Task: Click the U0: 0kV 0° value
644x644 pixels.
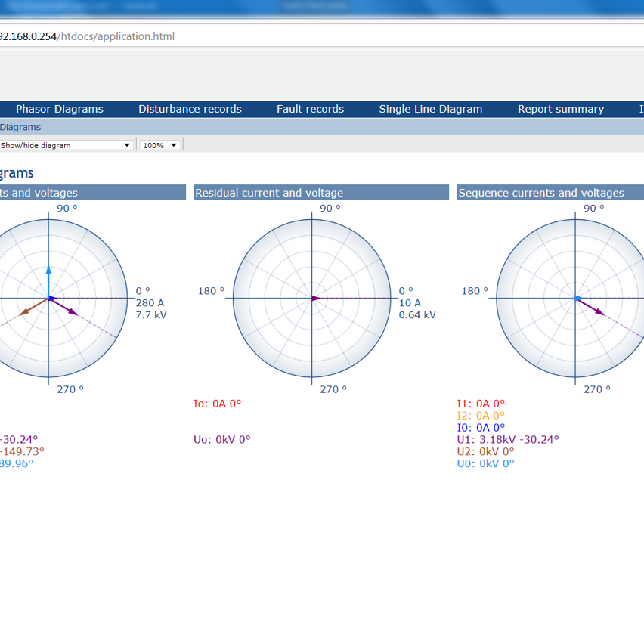Action: (x=485, y=463)
